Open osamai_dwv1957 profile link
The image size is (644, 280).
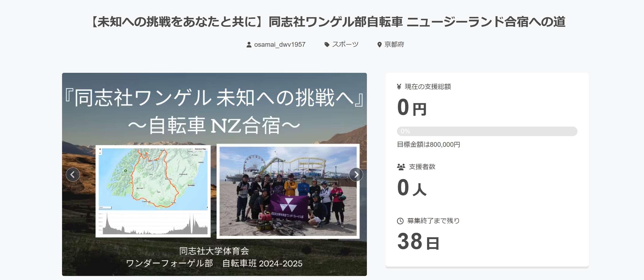pos(279,45)
